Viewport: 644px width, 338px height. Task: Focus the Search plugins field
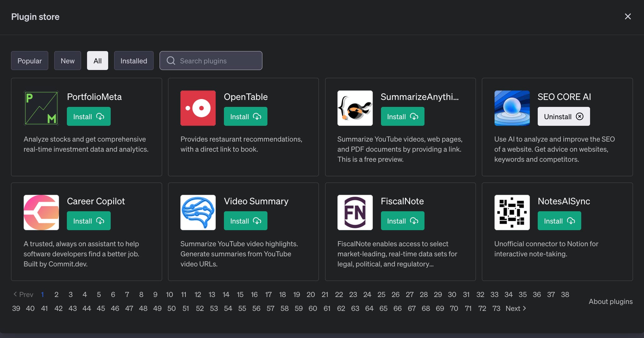(x=211, y=61)
